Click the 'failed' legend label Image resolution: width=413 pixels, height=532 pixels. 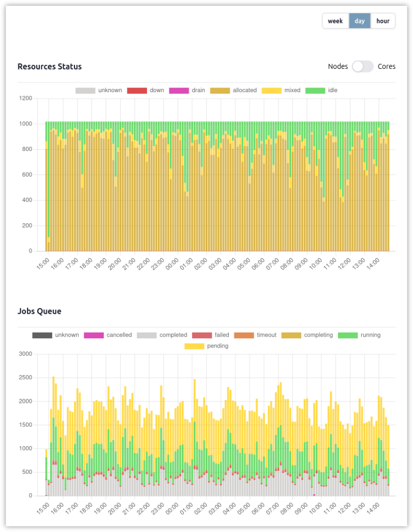tap(222, 335)
